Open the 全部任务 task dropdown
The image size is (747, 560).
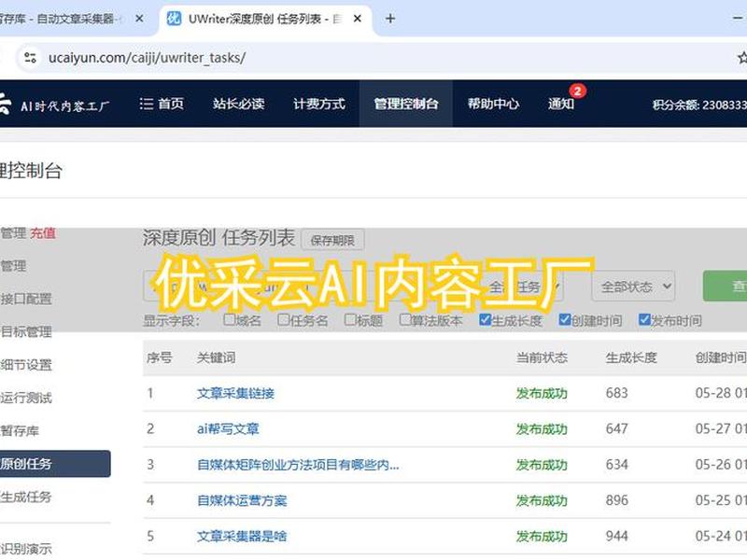522,287
